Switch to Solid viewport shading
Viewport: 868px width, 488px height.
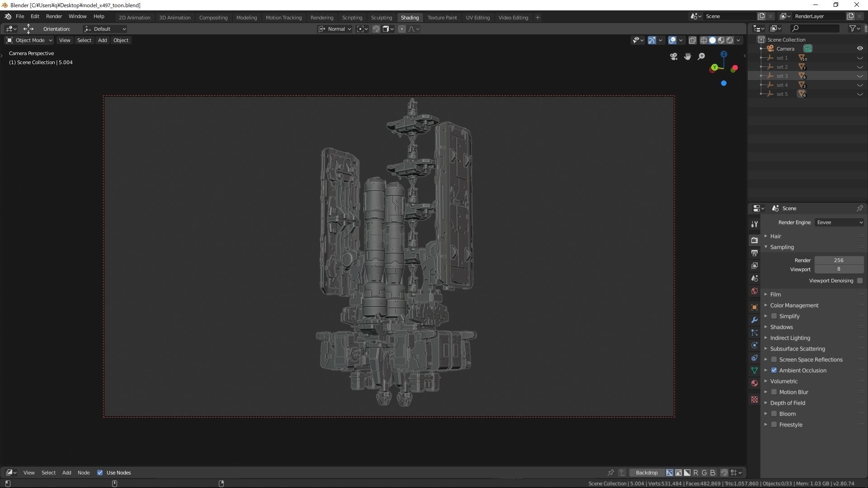click(x=712, y=40)
